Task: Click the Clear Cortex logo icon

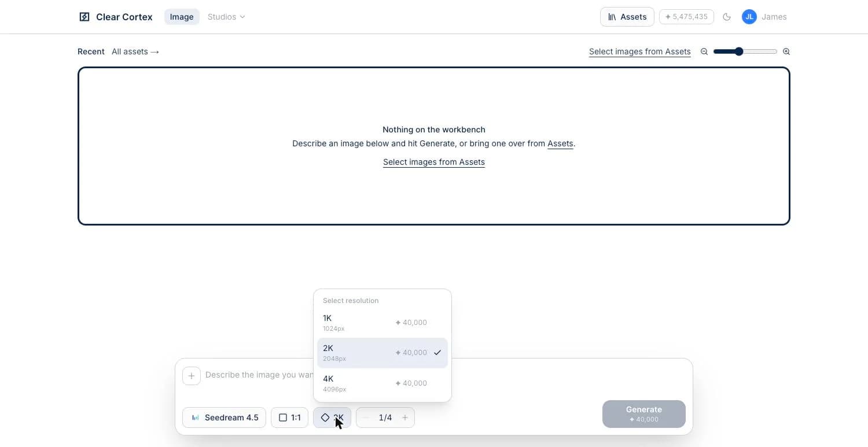Action: tap(84, 17)
